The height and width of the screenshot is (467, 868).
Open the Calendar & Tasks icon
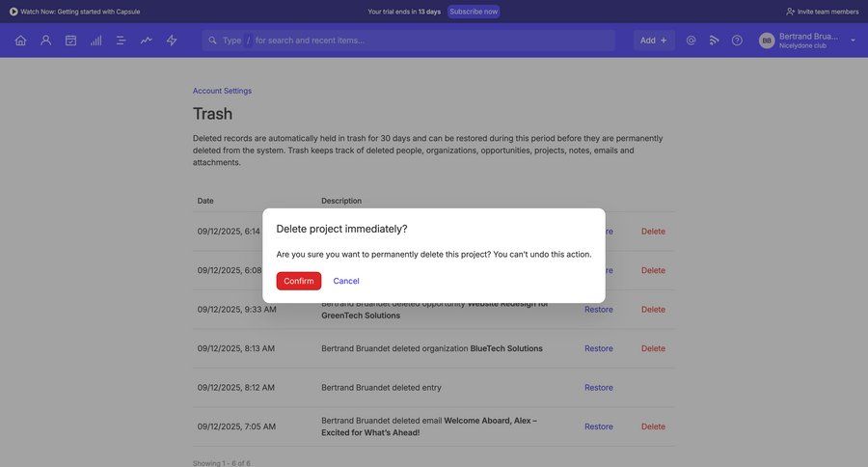pyautogui.click(x=70, y=41)
